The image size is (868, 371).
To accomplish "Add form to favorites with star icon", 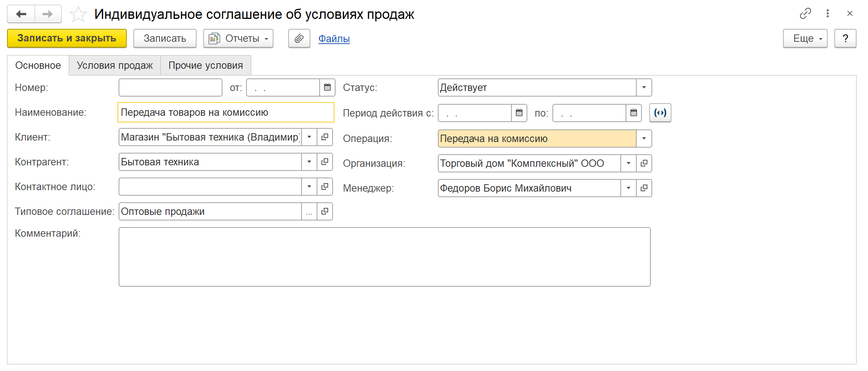I will pos(78,14).
